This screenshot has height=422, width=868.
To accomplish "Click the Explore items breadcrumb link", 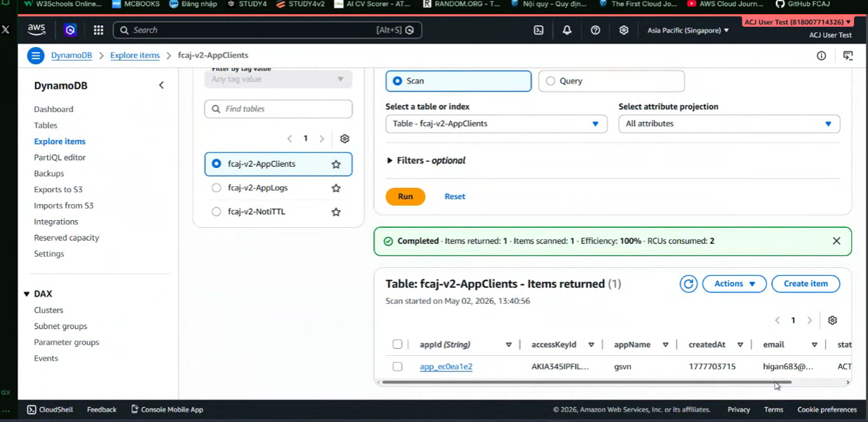I will [135, 56].
